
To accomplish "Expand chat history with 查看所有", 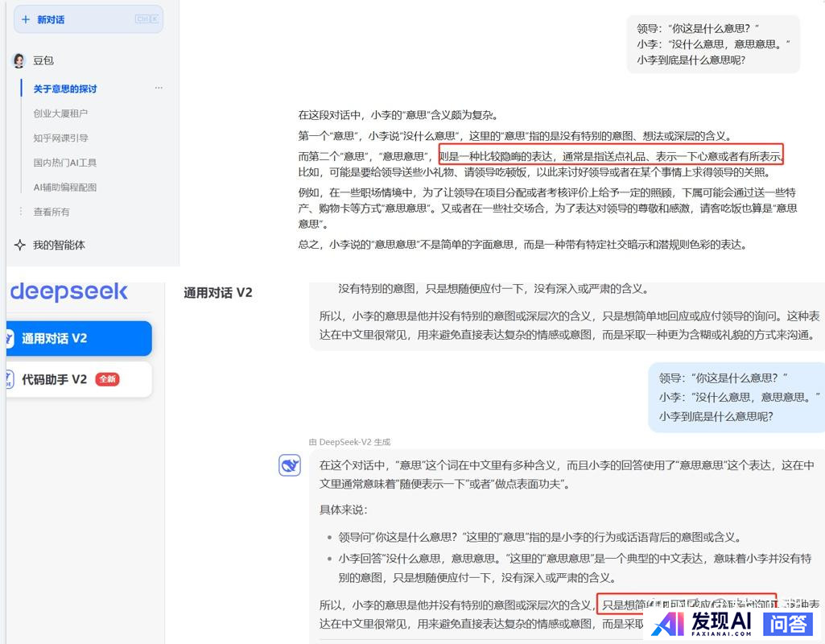I will click(x=52, y=212).
